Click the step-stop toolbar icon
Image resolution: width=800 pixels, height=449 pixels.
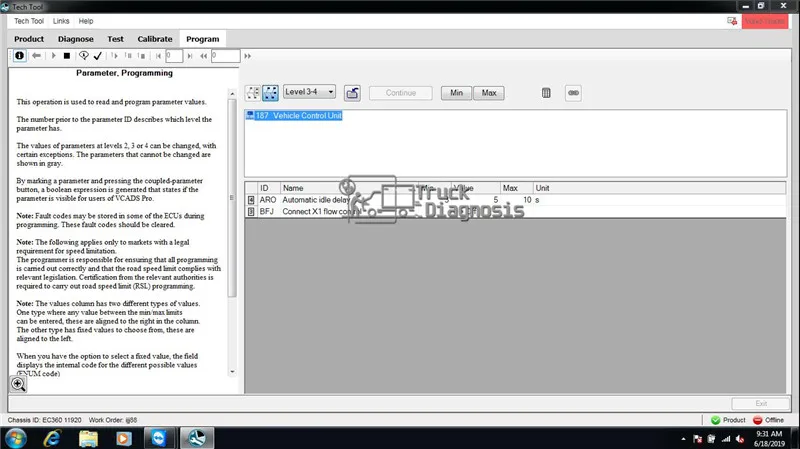tap(141, 56)
